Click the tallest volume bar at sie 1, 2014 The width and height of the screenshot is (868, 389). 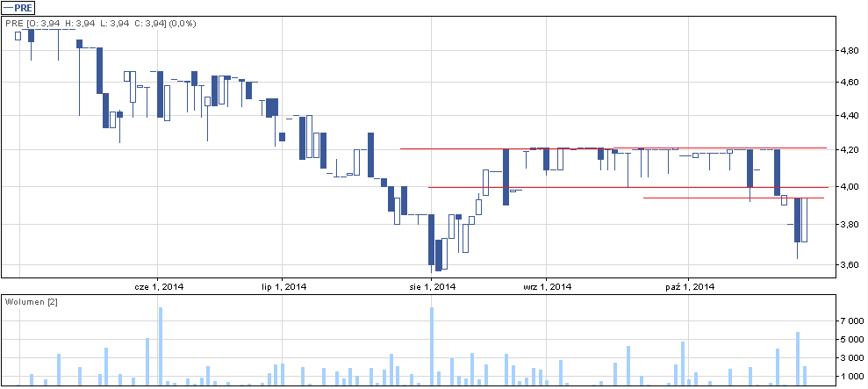pos(431,346)
